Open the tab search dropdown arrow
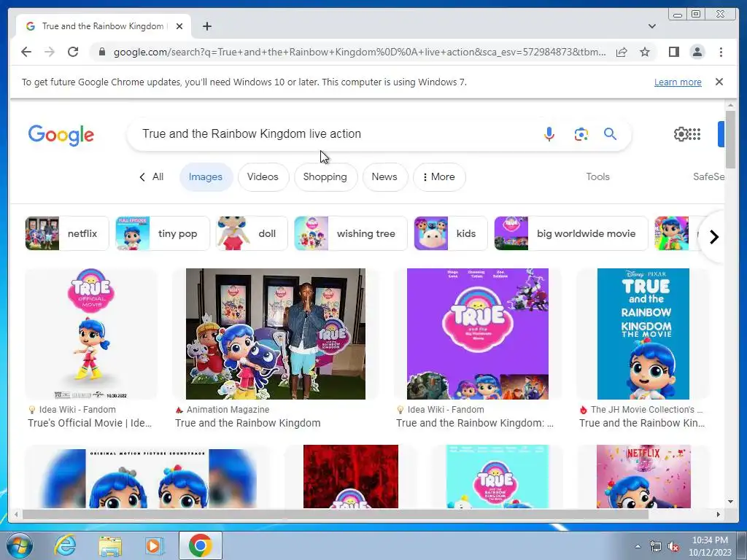 point(651,26)
